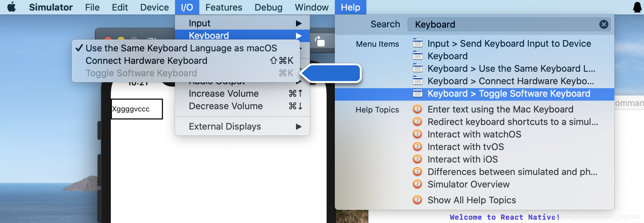The height and width of the screenshot is (223, 644).
Task: Open the Simulator app menu
Action: [51, 7]
